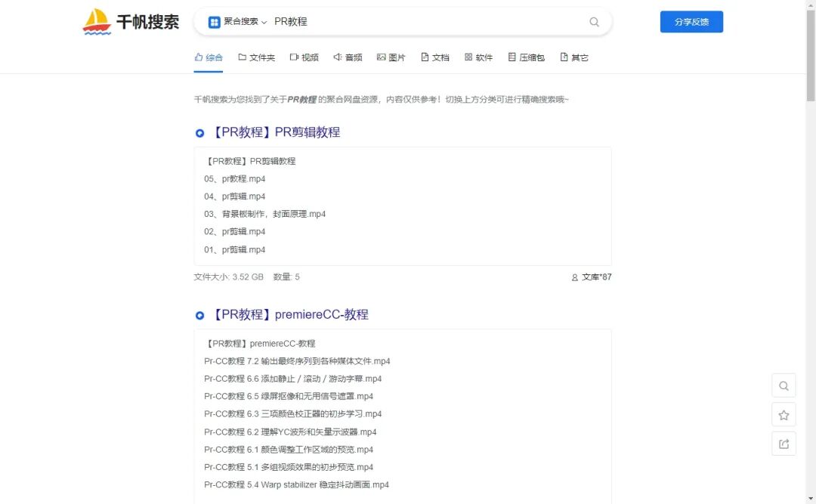Click the 千帆搜索 sailboat logo
The height and width of the screenshot is (504, 816).
tap(131, 22)
